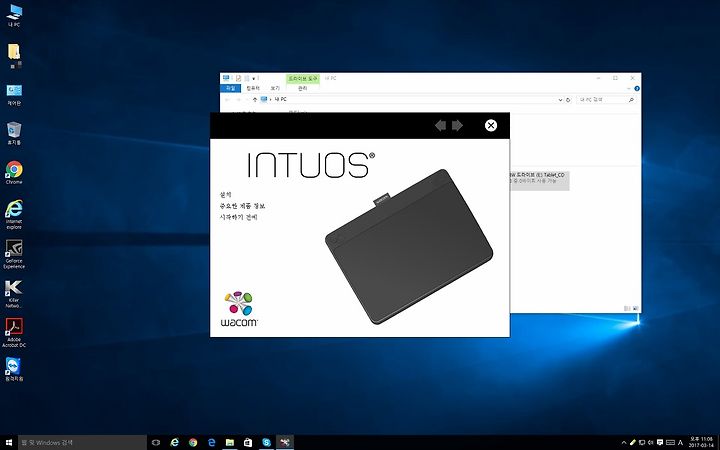This screenshot has width=720, height=450.
Task: Select the GeForce Experience desktop shortcut
Action: point(14,254)
